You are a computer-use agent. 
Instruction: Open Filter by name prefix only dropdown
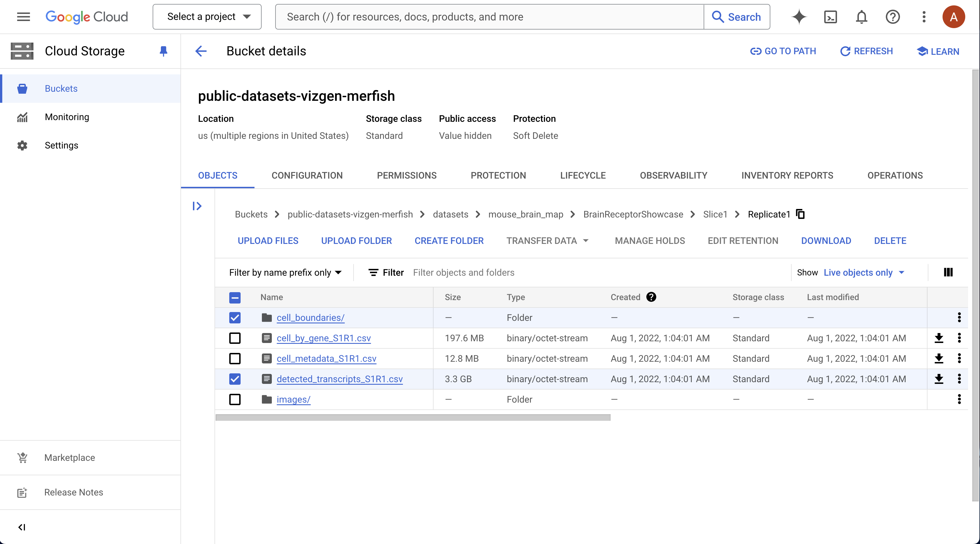point(285,273)
